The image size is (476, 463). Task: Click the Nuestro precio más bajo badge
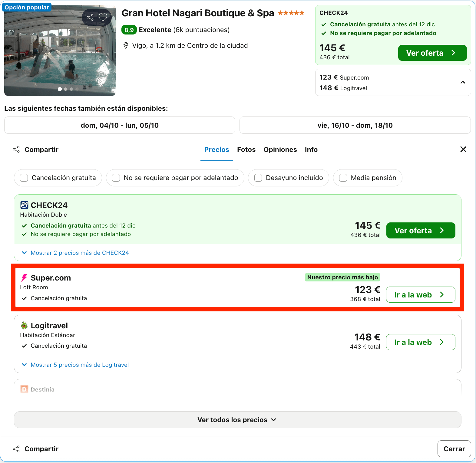tap(342, 277)
